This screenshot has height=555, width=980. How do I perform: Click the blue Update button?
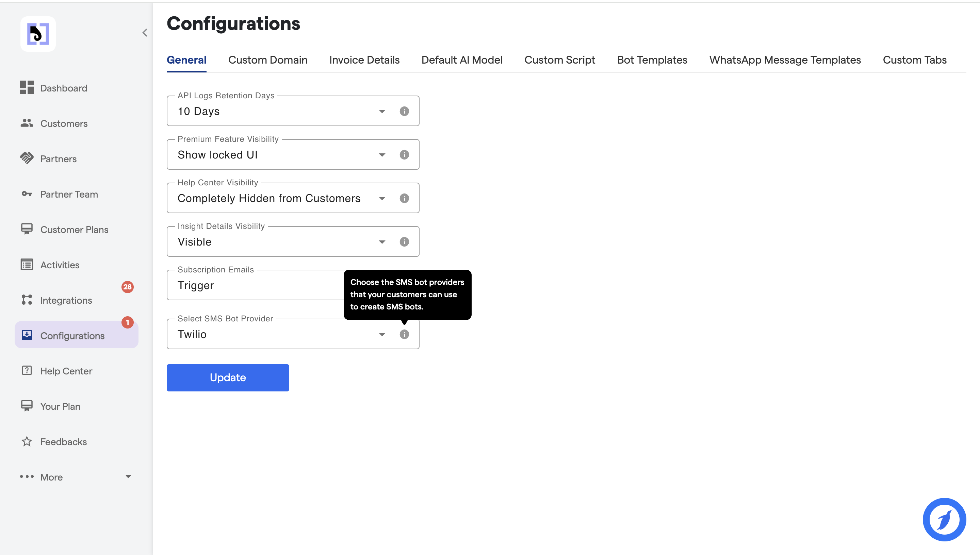pos(228,377)
